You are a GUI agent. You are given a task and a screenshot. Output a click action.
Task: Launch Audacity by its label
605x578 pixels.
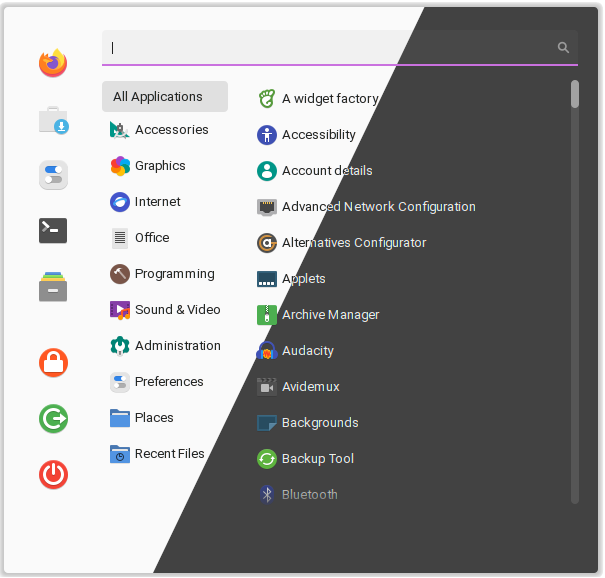pos(308,351)
